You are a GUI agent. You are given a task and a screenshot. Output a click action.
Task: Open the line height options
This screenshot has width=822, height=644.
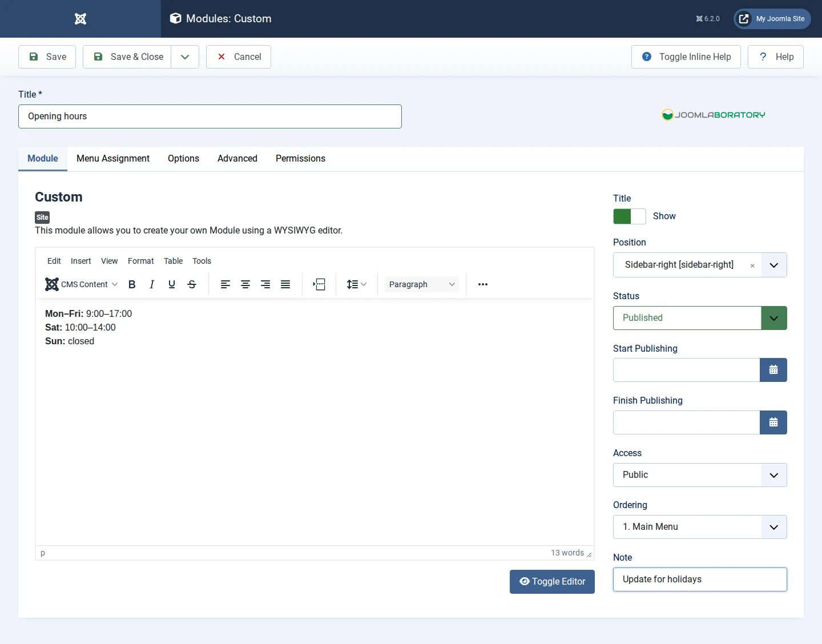[356, 284]
